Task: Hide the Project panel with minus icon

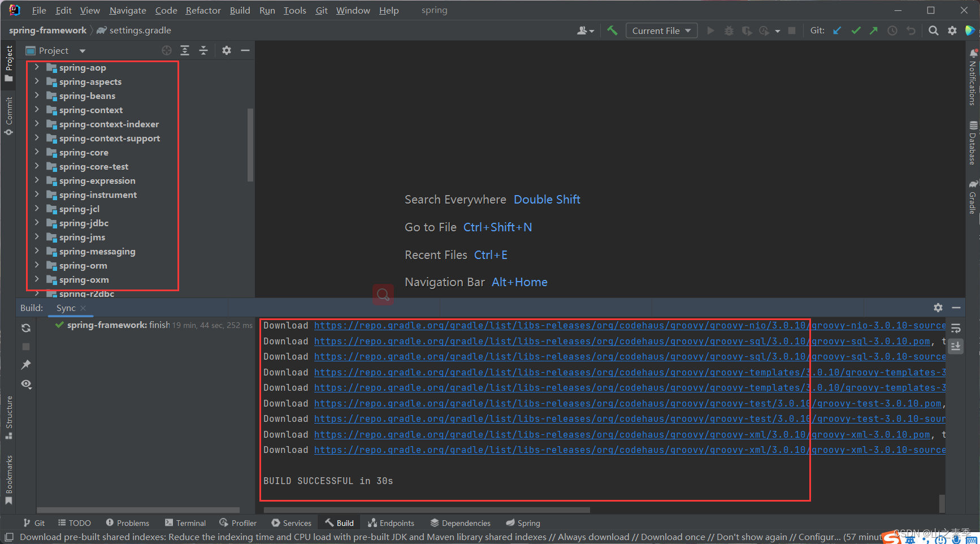Action: [x=245, y=50]
